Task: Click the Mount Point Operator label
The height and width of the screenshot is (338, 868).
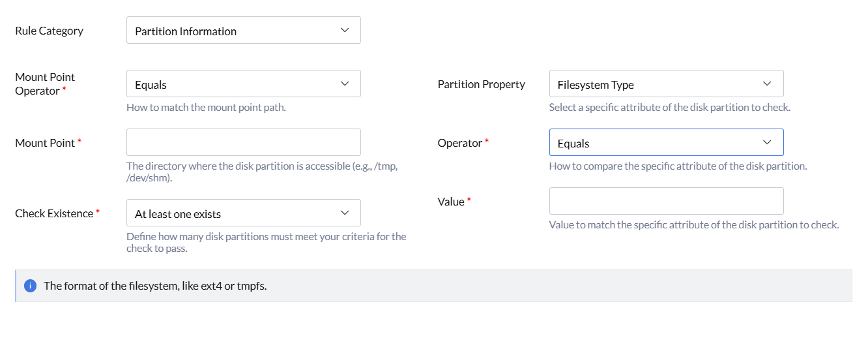Action: [x=45, y=84]
